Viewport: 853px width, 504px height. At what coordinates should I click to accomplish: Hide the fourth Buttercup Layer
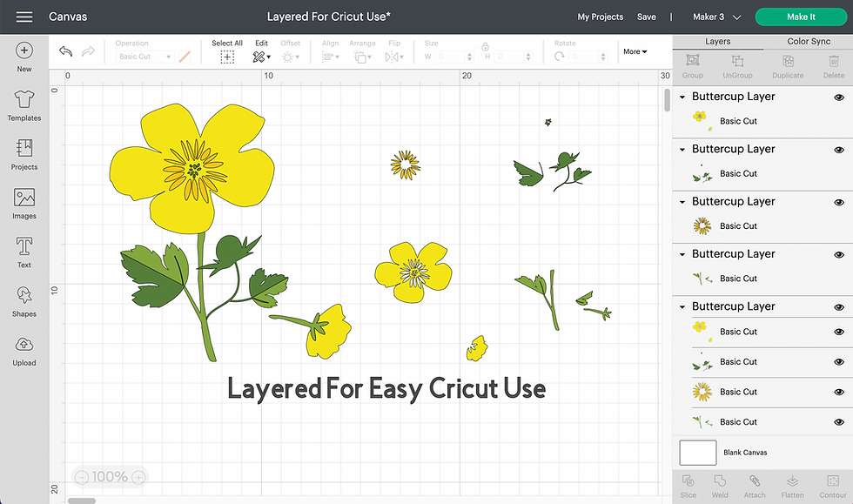tap(839, 255)
